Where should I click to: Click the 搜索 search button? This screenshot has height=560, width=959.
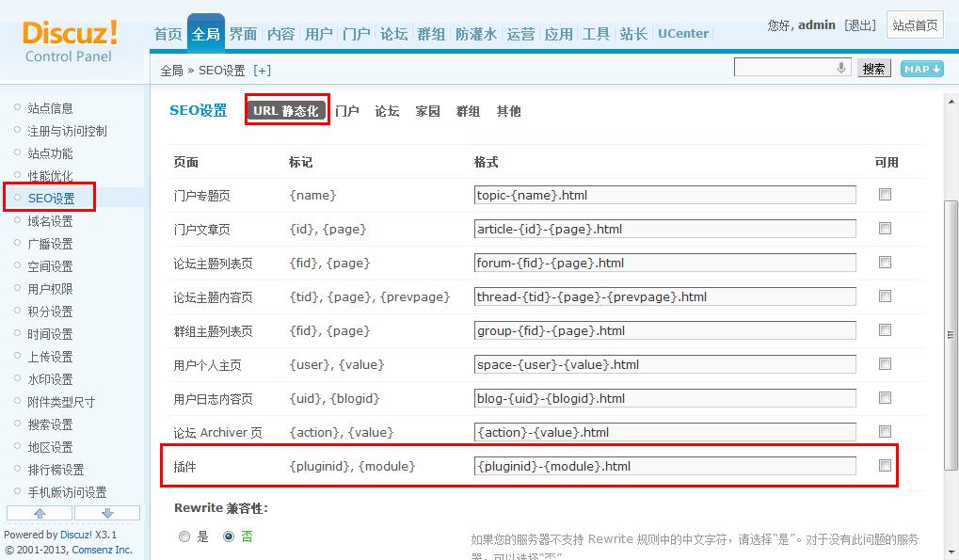872,67
